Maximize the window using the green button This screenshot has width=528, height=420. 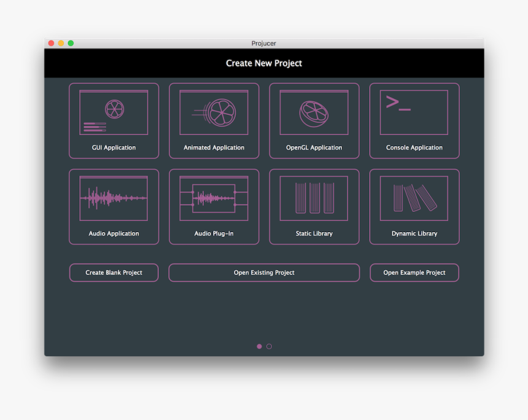[x=71, y=43]
